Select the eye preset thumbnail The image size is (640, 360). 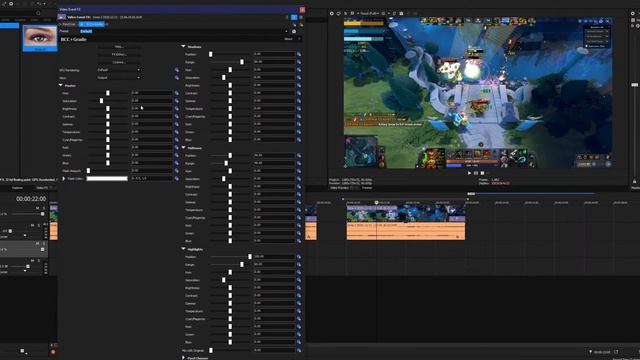(40, 38)
